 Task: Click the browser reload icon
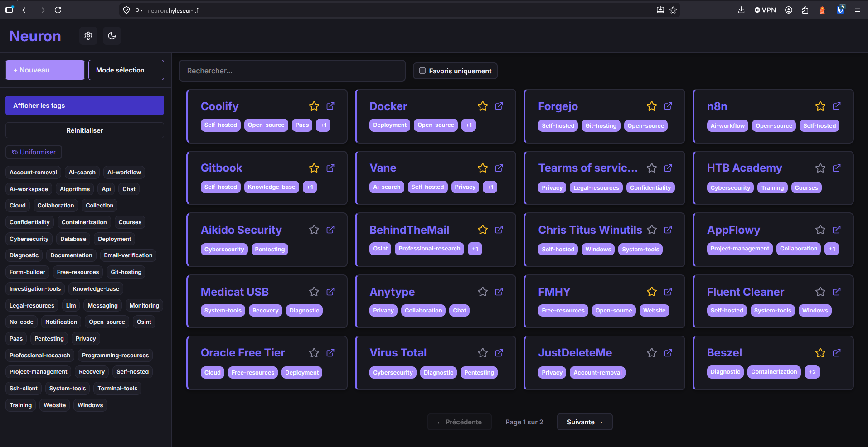click(58, 10)
